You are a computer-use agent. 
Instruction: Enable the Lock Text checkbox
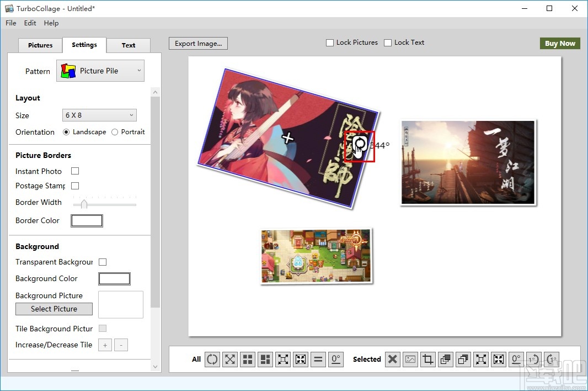click(x=388, y=43)
